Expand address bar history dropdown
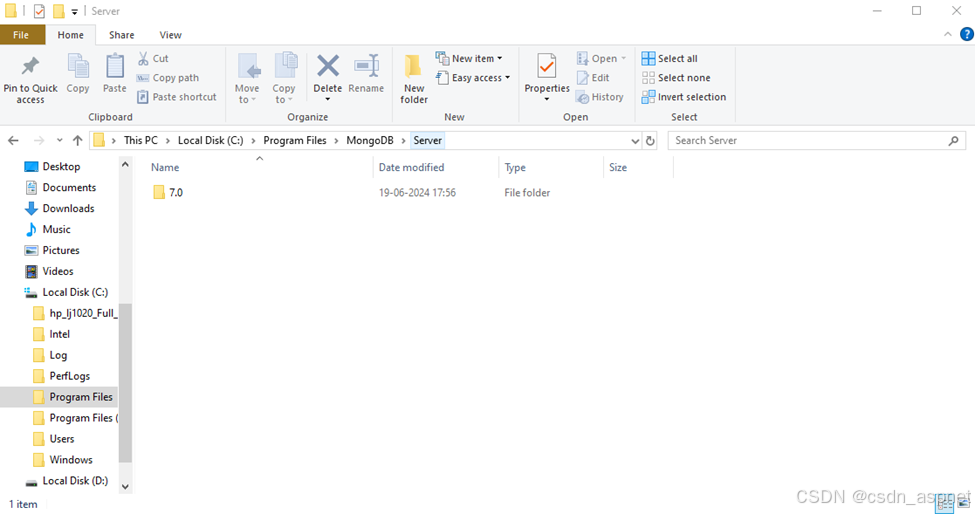The image size is (975, 514). (635, 141)
